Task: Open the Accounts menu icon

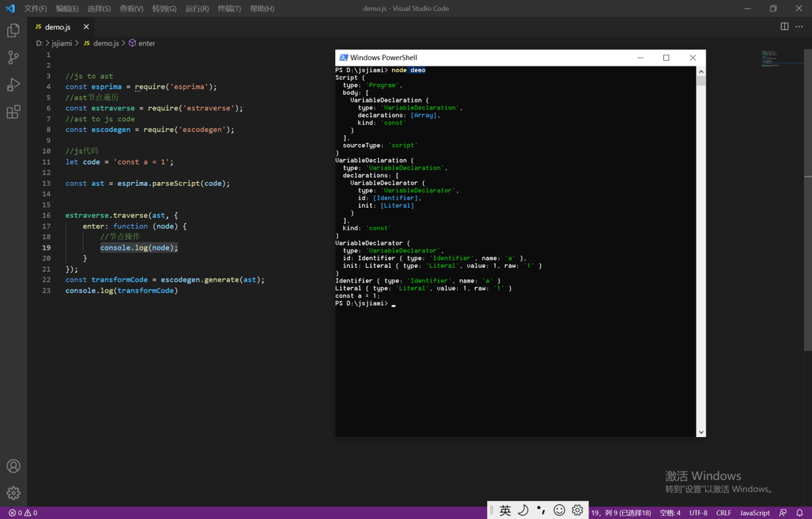Action: 13,466
